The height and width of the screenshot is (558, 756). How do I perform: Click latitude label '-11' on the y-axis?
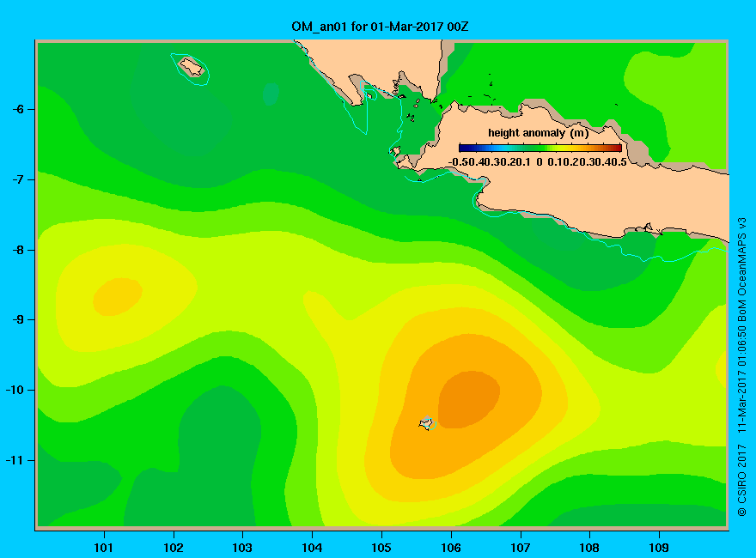click(x=15, y=460)
